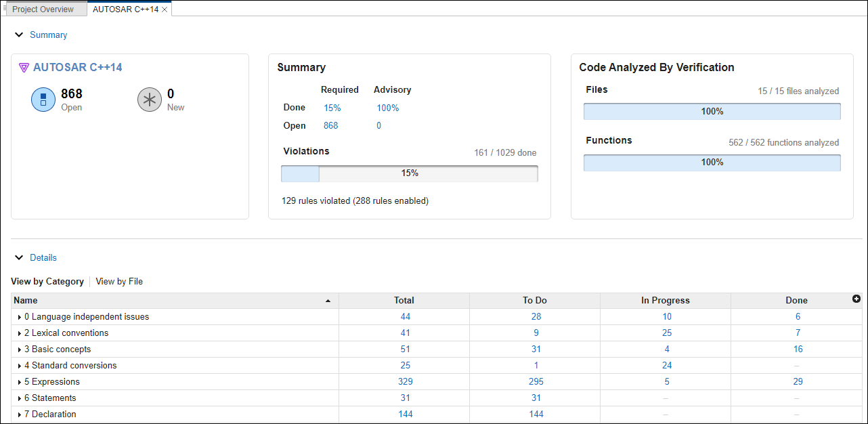Viewport: 868px width, 424px height.
Task: Click the Name column sort arrow
Action: (328, 301)
